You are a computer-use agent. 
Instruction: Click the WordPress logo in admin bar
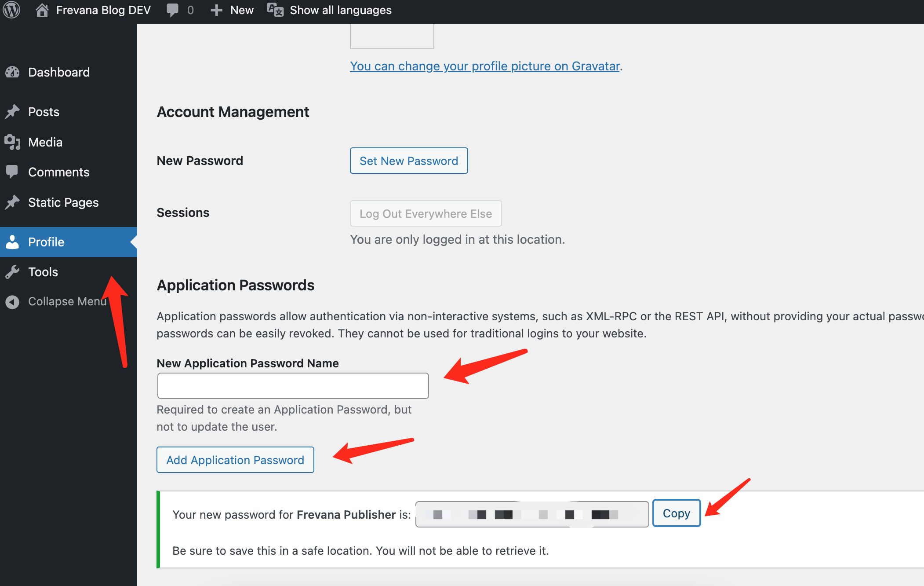12,10
